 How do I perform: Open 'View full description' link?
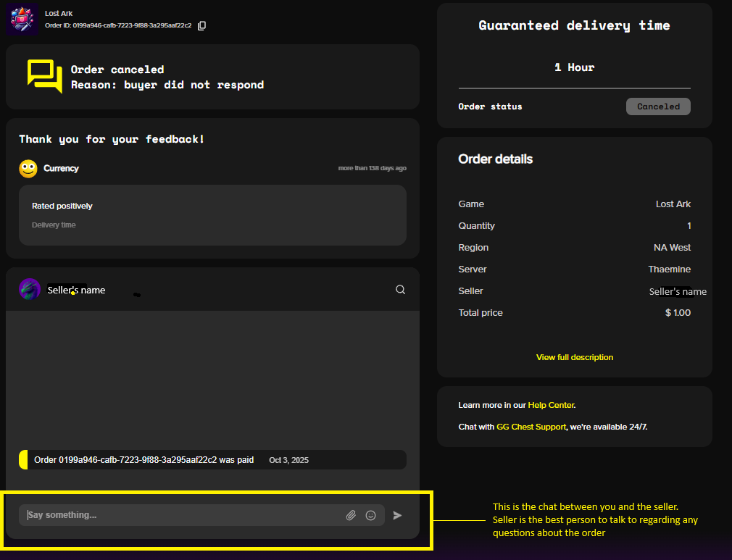click(x=574, y=357)
